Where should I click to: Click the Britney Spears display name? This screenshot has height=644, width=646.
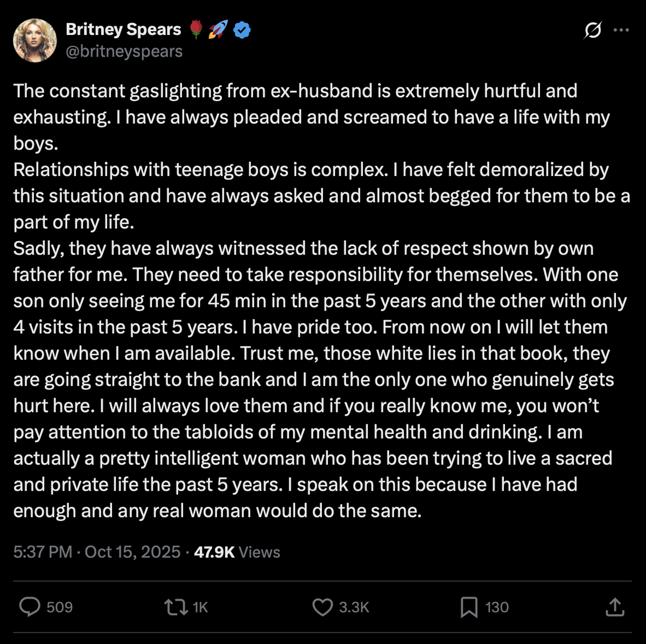click(x=123, y=30)
